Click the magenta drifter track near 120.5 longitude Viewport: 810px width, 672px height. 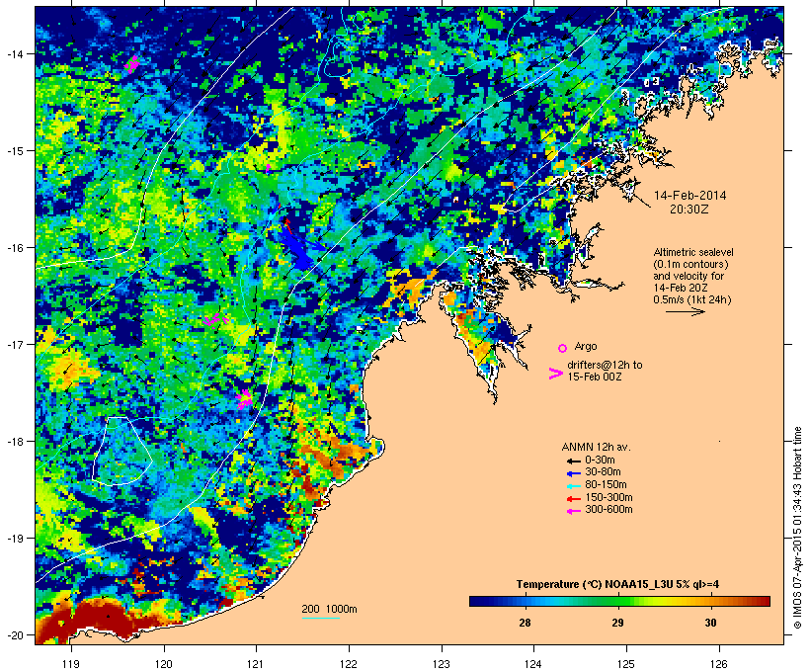(215, 320)
